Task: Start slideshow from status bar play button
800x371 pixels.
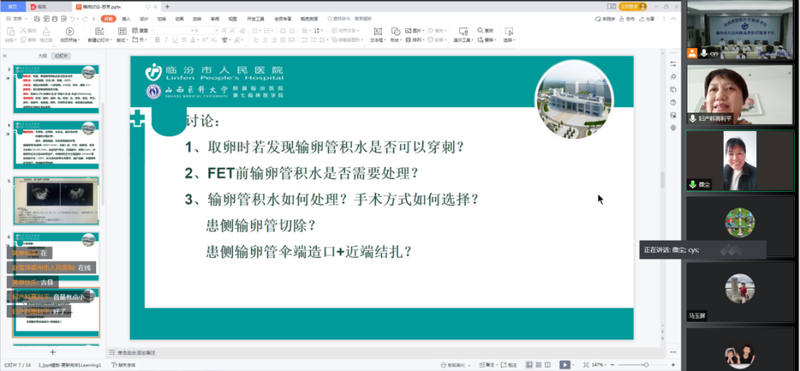Action: click(565, 365)
